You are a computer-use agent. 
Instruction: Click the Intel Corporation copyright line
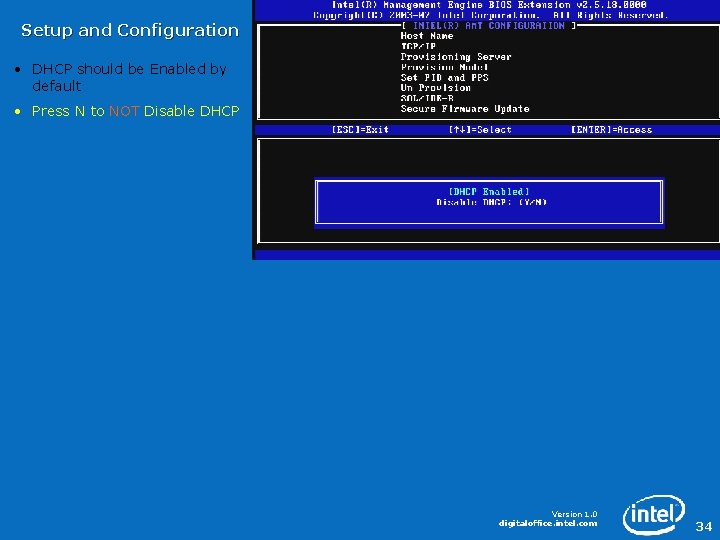(490, 15)
